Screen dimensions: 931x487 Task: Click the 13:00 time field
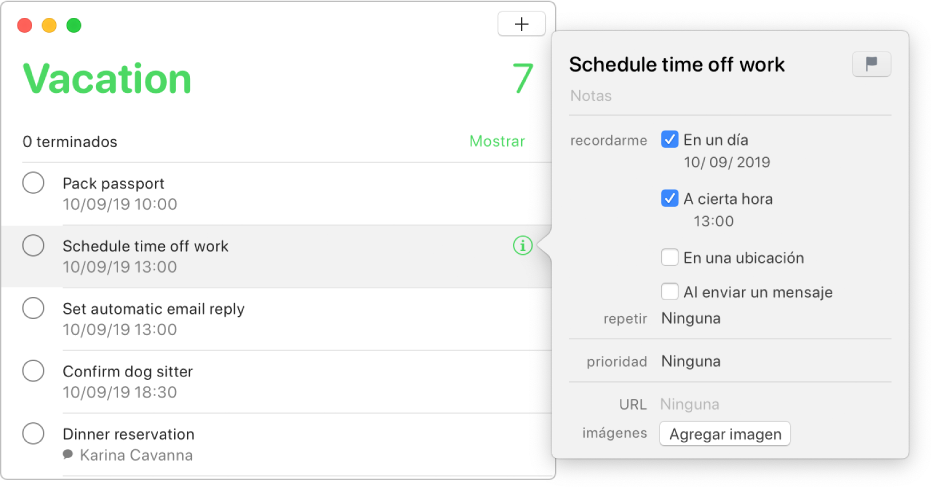tap(714, 222)
